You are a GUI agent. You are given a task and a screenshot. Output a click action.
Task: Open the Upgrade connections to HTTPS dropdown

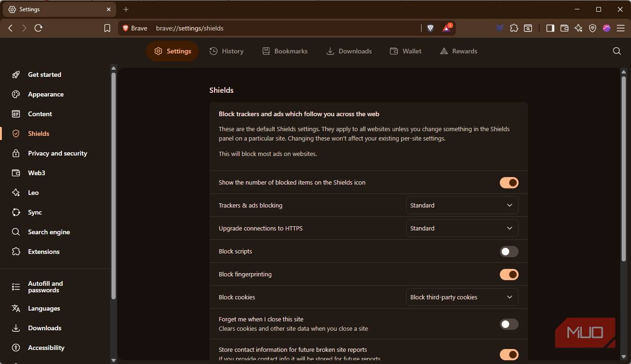click(x=462, y=228)
